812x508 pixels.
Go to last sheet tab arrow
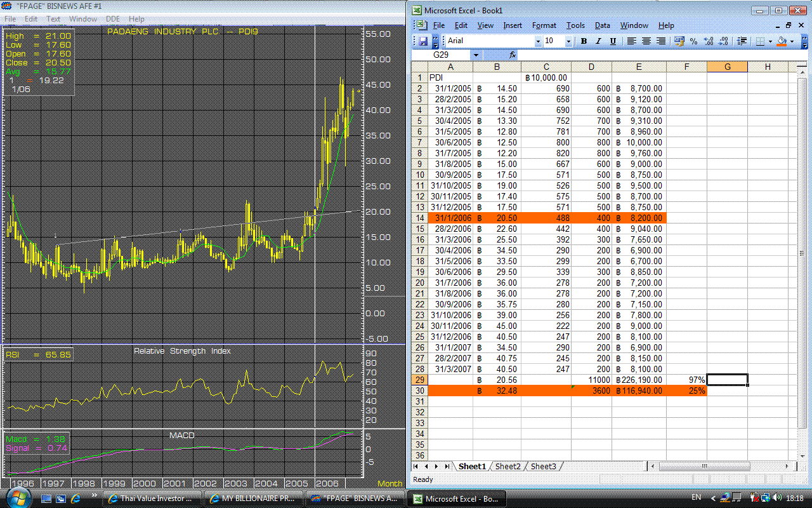coord(447,466)
